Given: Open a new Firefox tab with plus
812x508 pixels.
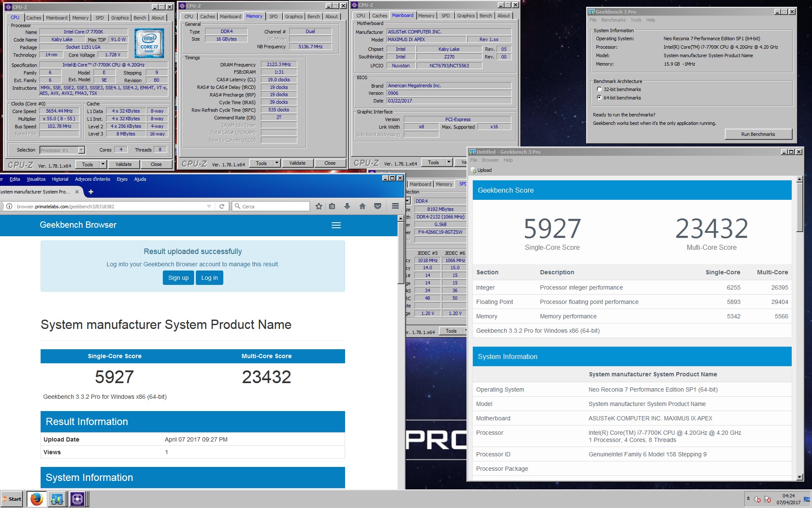Looking at the screenshot, I should (x=91, y=192).
